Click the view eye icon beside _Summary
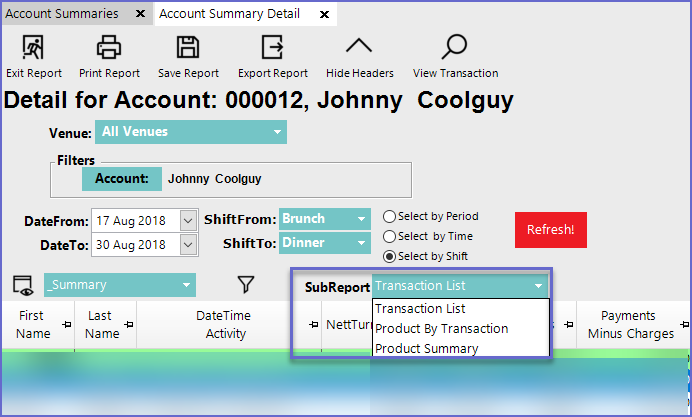 click(x=22, y=285)
